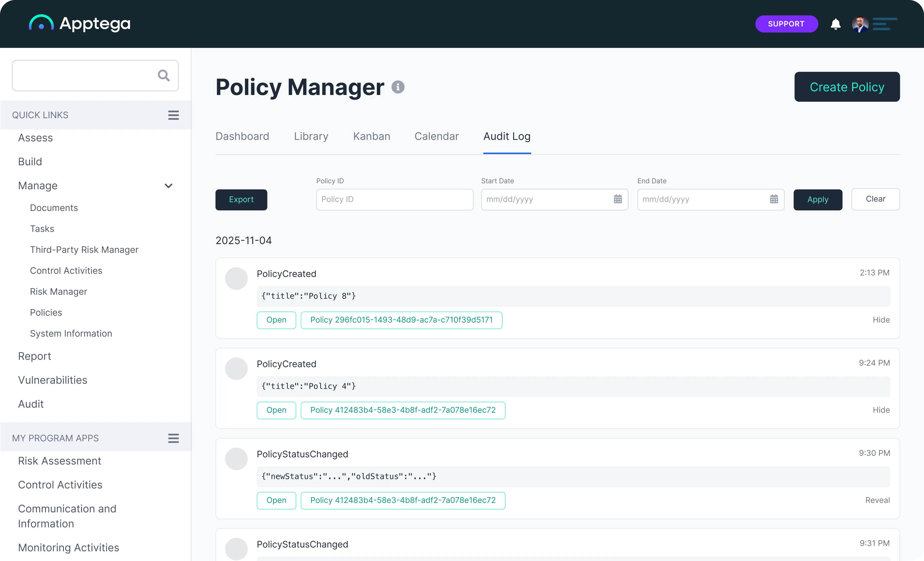Reveal the PolicyStatusChanged event details
Screen dimensions: 924x561
877,500
